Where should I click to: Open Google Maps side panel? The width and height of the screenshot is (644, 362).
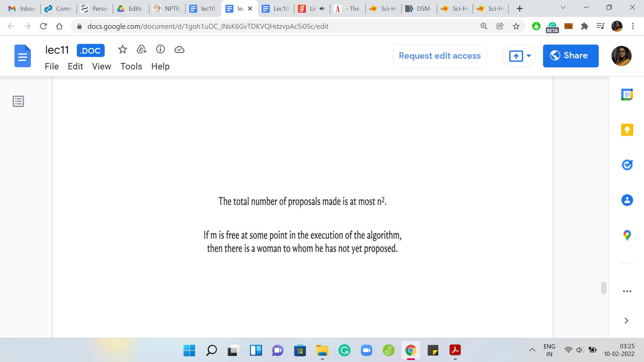coord(627,235)
